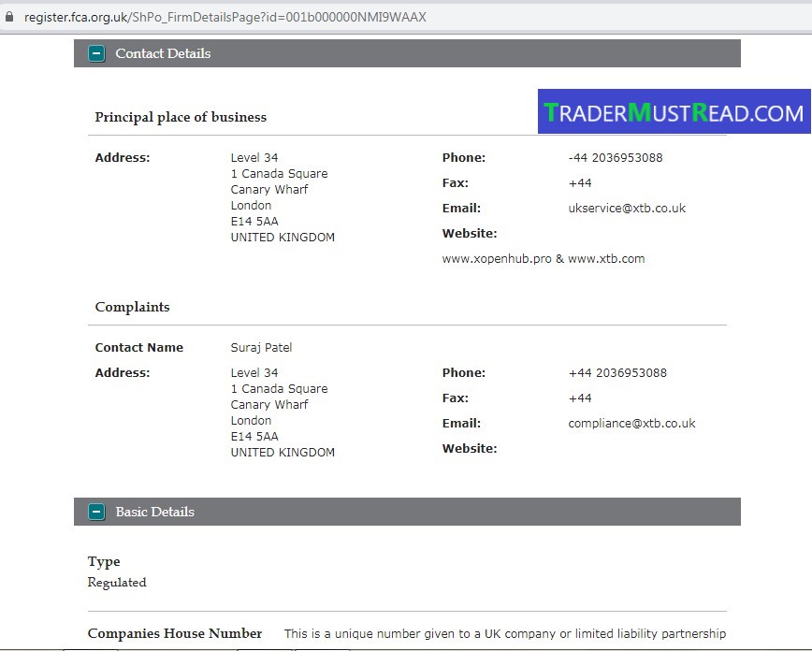Click the Basic Details header title
This screenshot has width=812, height=651.
pyautogui.click(x=155, y=512)
